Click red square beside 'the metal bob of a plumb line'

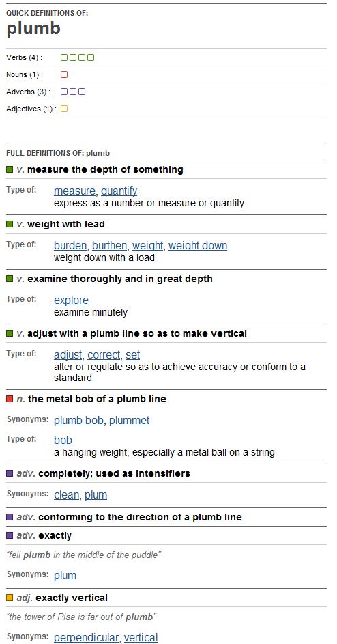(10, 399)
